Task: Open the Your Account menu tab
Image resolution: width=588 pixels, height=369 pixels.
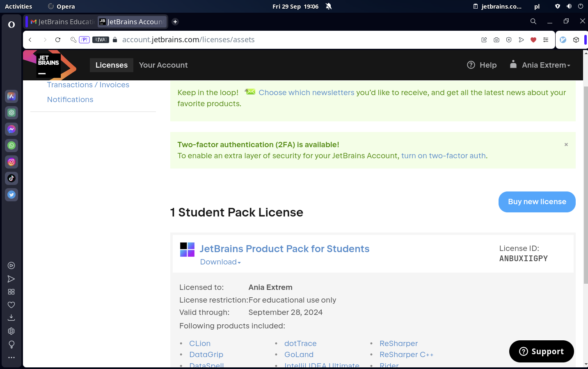Action: tap(163, 65)
